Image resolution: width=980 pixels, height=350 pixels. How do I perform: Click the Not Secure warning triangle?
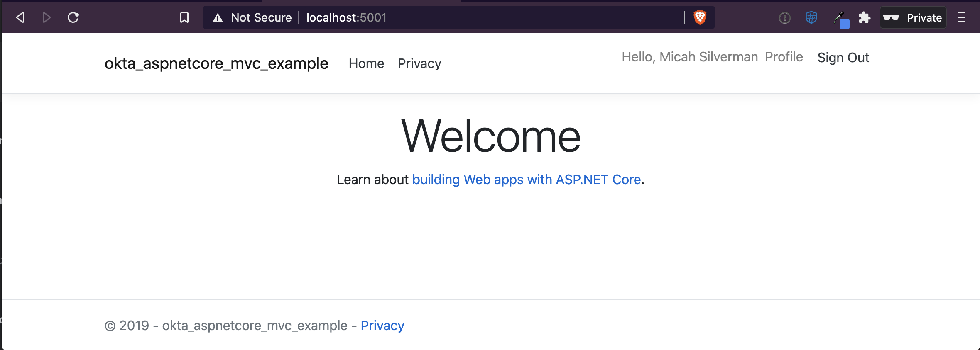(x=218, y=18)
